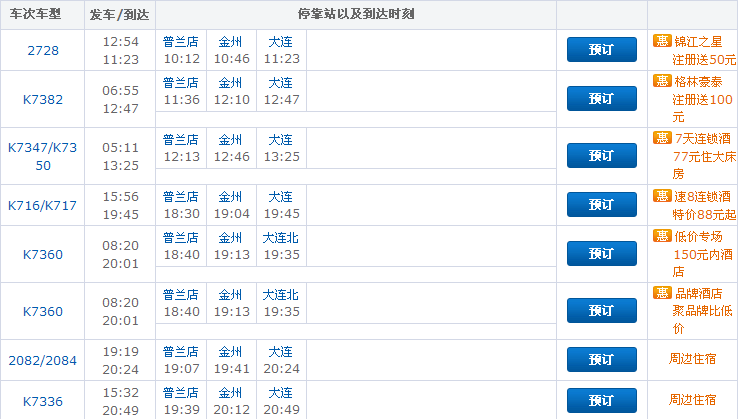
Task: Open train K7336 details link
Action: [x=43, y=402]
